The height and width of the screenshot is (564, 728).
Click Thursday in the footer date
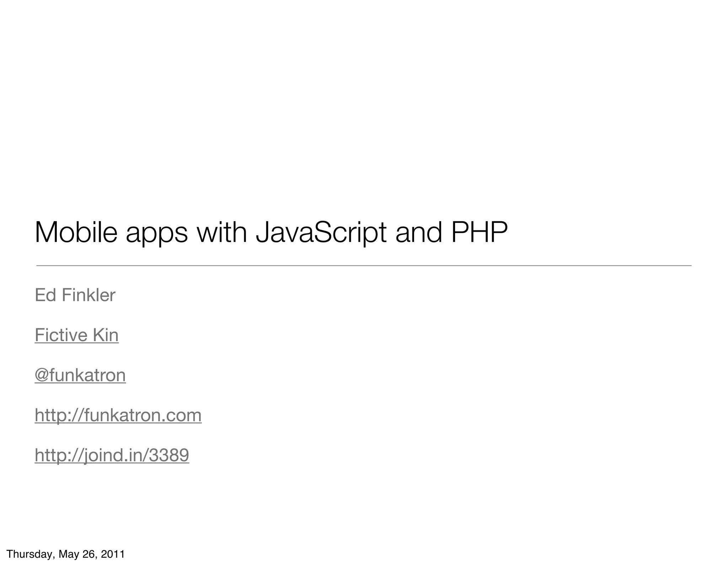coord(30,554)
